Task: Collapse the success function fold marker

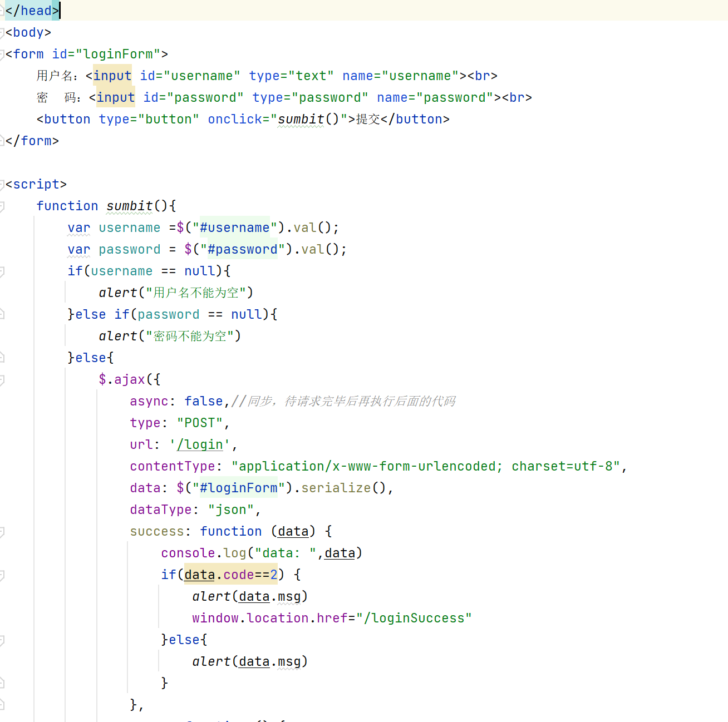Action: [2, 532]
